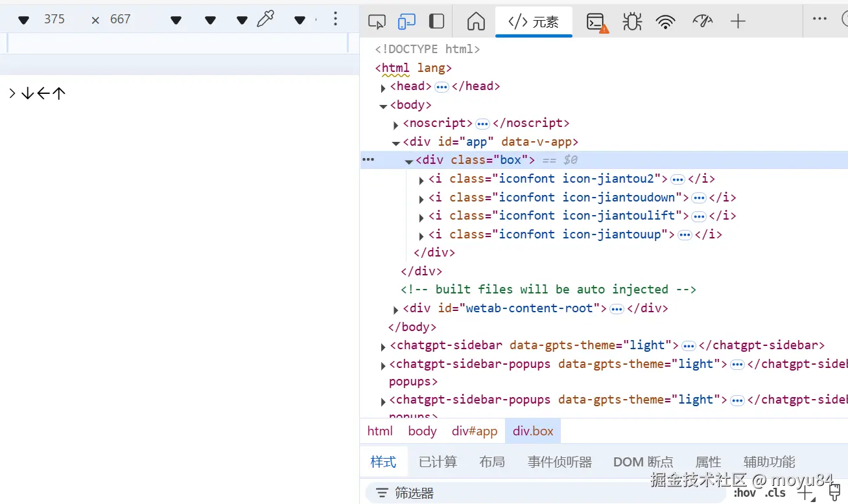The height and width of the screenshot is (504, 848).
Task: Click the viewport width field showing 375
Action: (x=54, y=19)
